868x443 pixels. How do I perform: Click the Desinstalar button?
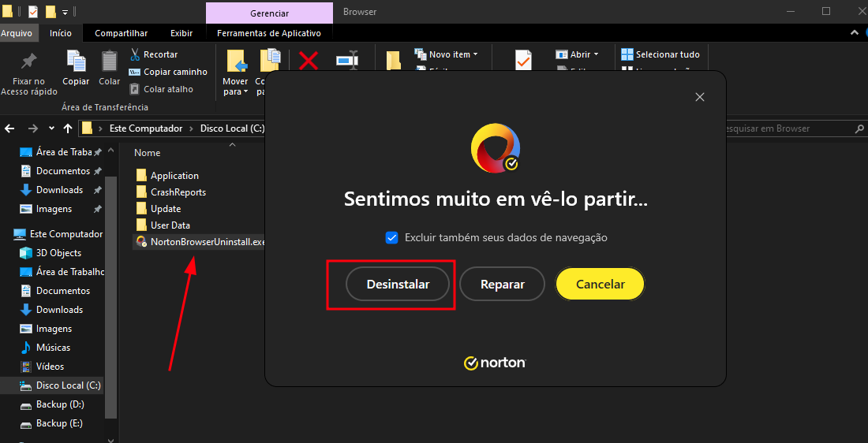click(x=398, y=285)
